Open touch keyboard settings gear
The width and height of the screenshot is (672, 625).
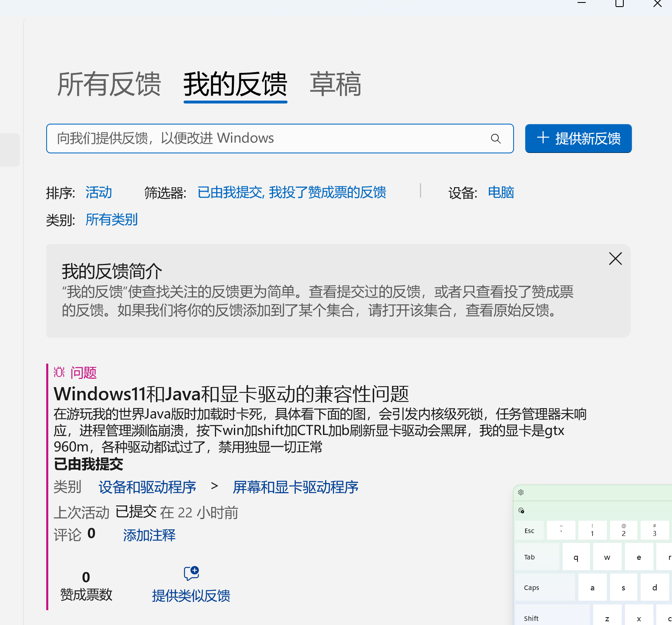point(521,492)
